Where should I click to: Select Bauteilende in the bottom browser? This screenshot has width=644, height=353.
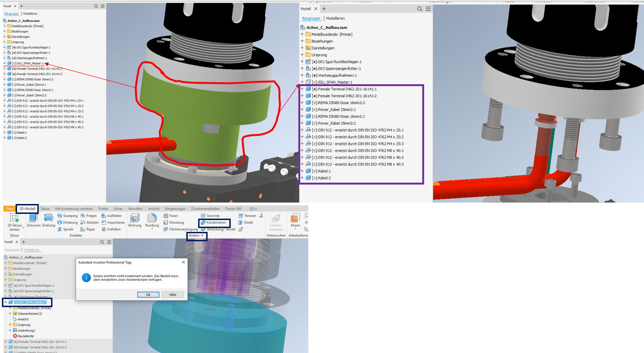pos(23,336)
